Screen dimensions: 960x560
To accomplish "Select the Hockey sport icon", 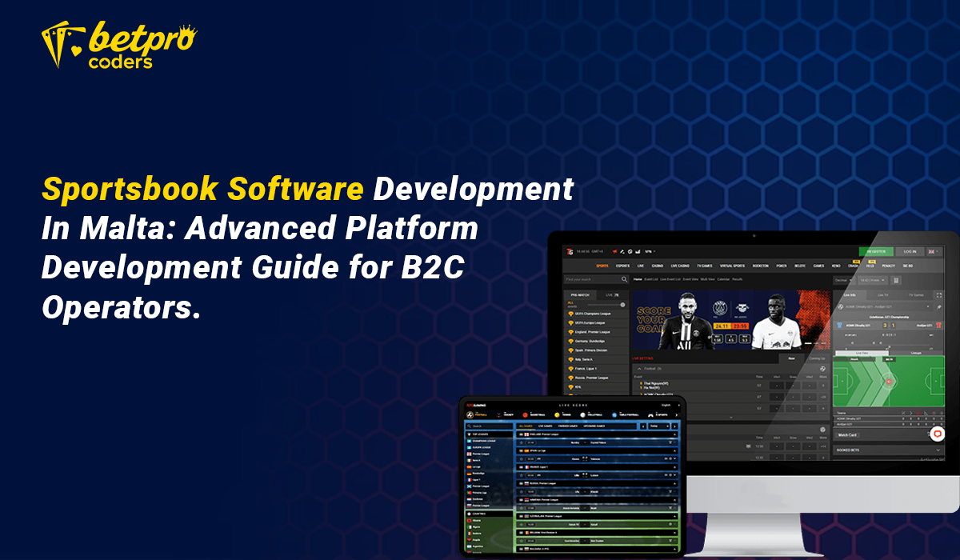I will 498,414.
